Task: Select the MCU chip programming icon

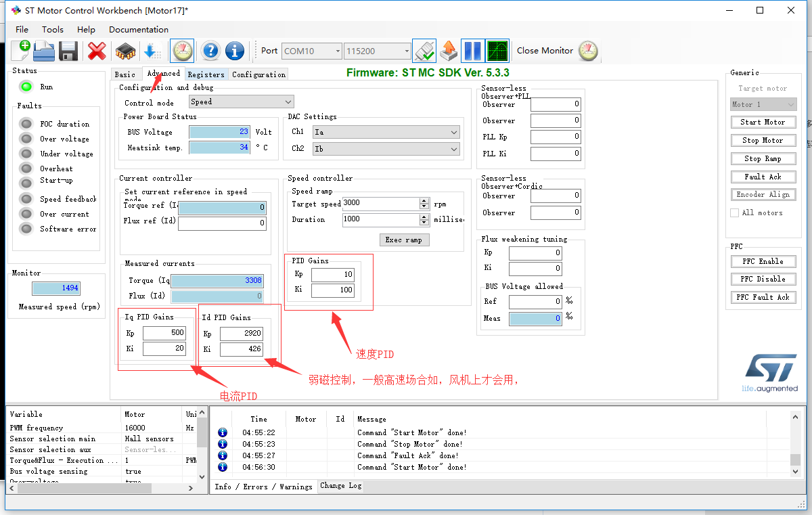Action: (126, 51)
